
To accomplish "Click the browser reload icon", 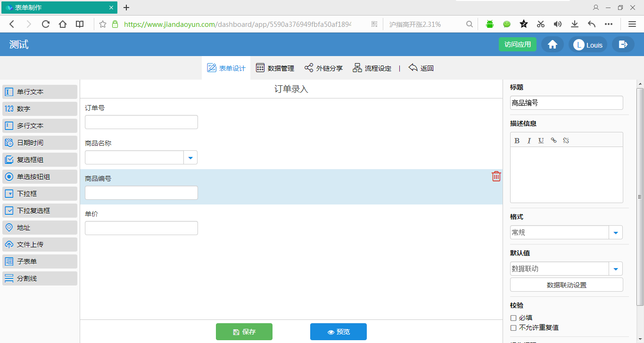I will 45,24.
